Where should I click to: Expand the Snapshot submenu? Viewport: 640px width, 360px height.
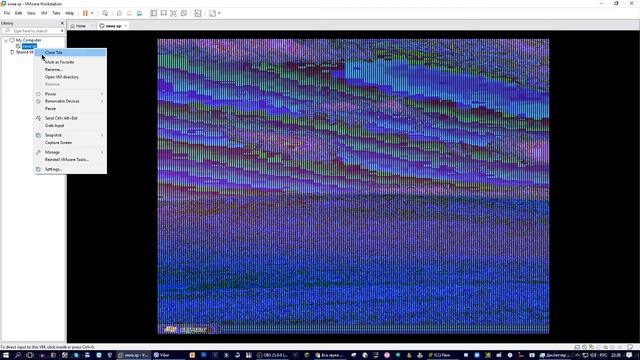coord(71,135)
